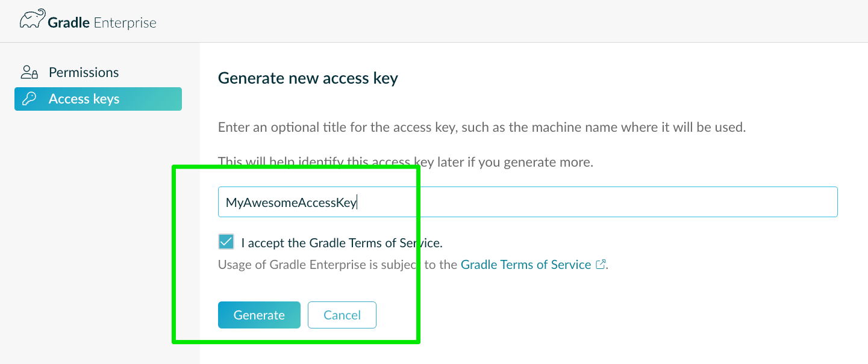The image size is (868, 364).
Task: Click the Generate button
Action: tap(259, 315)
